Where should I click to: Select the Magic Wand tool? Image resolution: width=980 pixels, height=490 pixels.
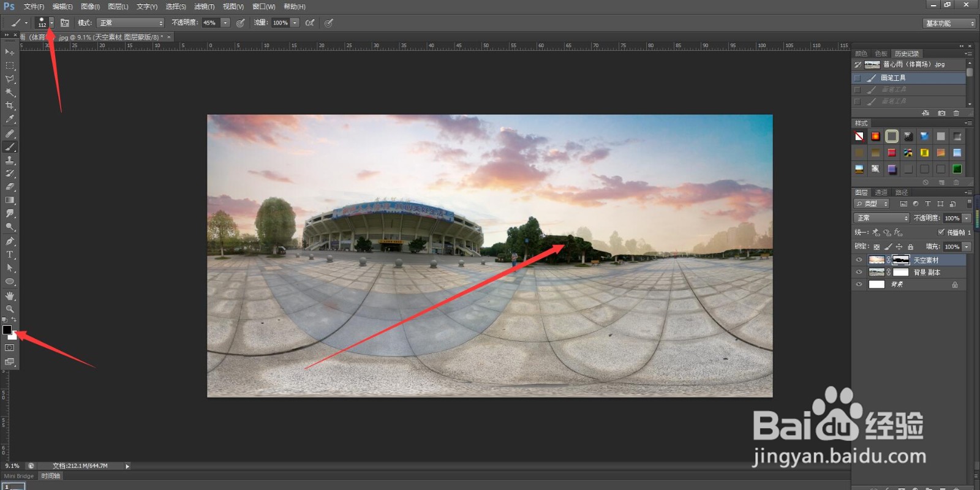click(9, 92)
